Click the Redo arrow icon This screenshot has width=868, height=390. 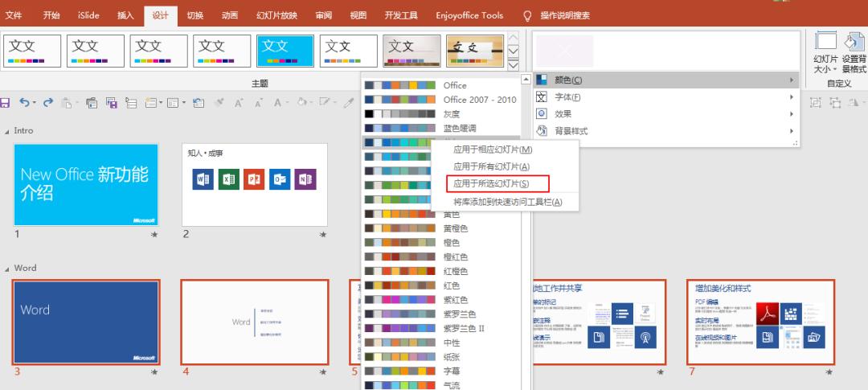coord(48,102)
